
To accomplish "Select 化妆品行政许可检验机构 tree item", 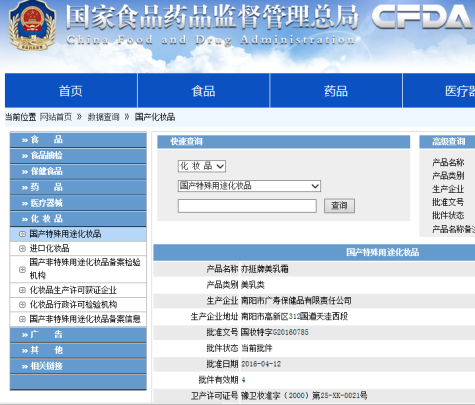I will (73, 305).
